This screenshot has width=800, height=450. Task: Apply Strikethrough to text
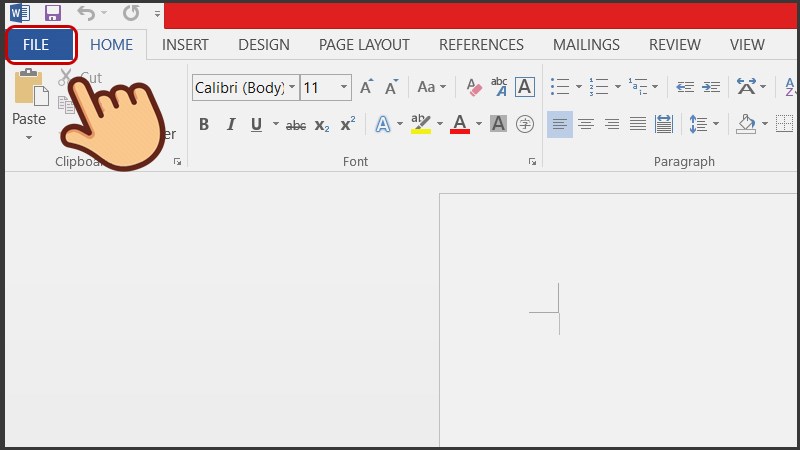pyautogui.click(x=296, y=125)
